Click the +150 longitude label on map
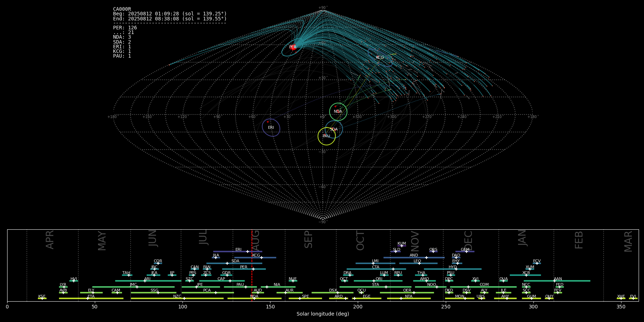The height and width of the screenshot is (322, 644). coord(147,117)
